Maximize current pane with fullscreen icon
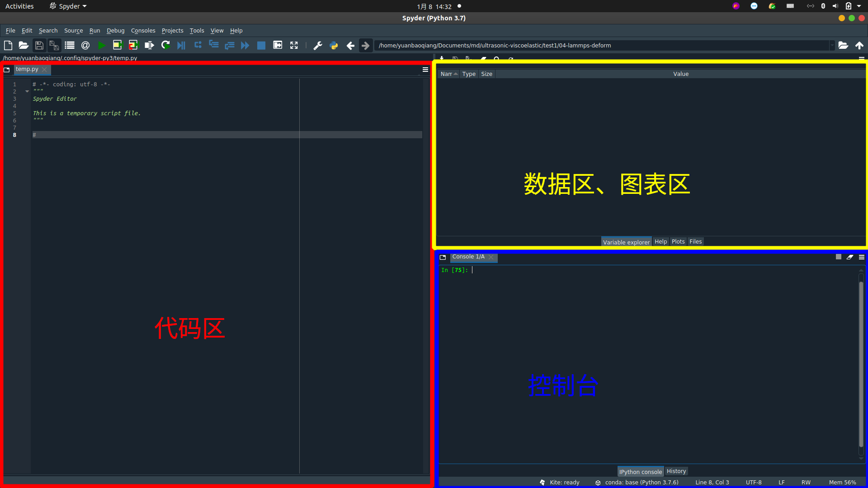868x488 pixels. (x=294, y=45)
